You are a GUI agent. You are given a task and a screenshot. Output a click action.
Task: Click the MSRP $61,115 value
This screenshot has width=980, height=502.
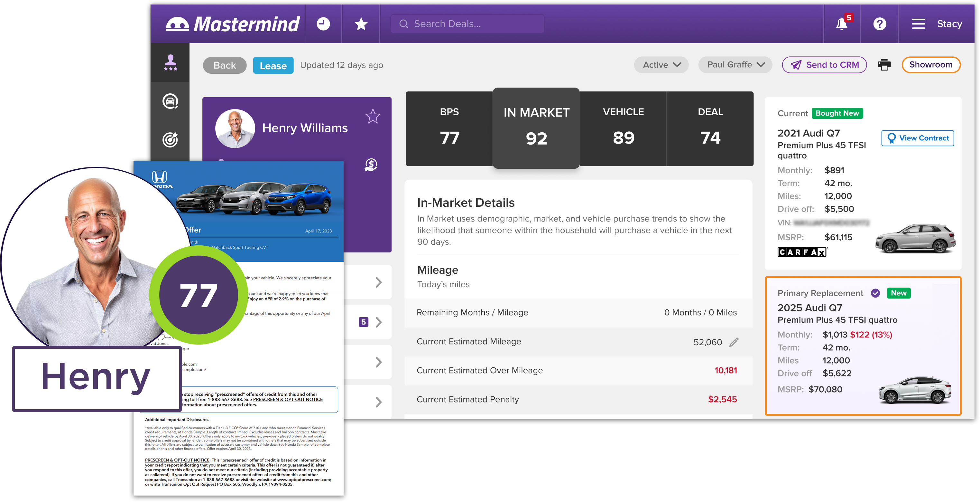pyautogui.click(x=838, y=237)
